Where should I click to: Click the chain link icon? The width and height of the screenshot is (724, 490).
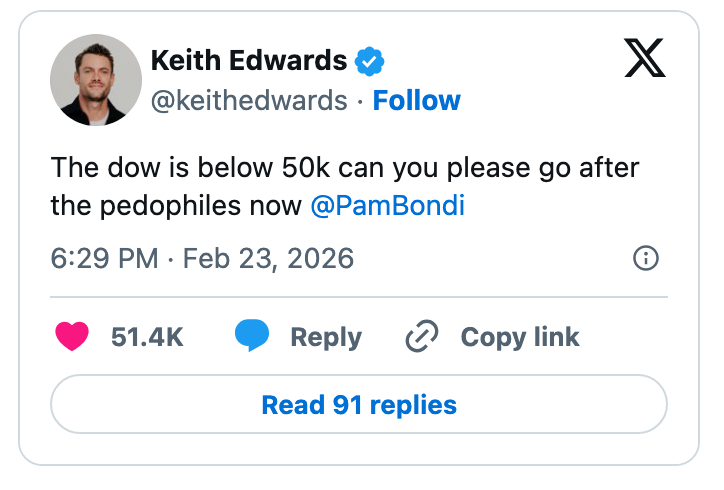pyautogui.click(x=422, y=337)
